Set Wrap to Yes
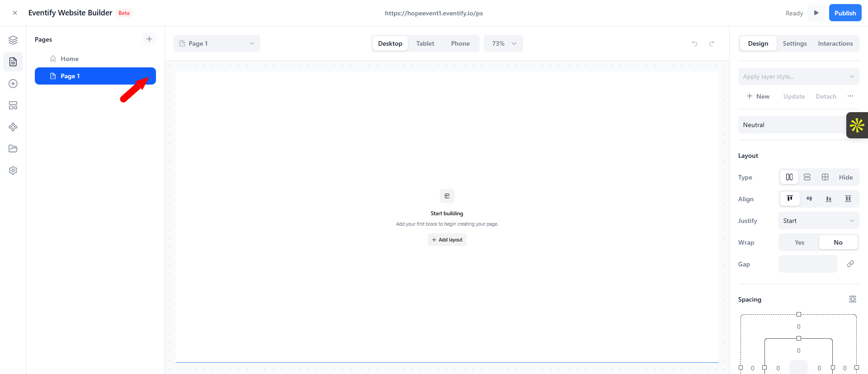The width and height of the screenshot is (868, 374). 799,242
